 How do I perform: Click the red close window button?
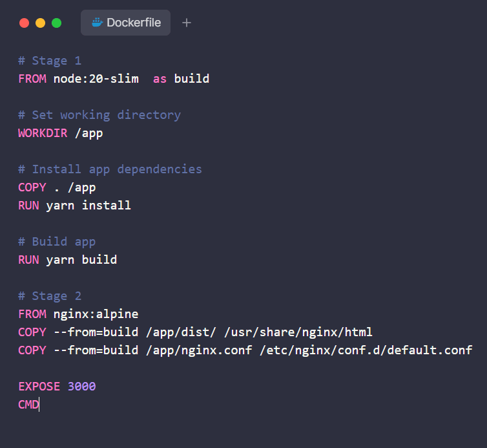[x=25, y=23]
